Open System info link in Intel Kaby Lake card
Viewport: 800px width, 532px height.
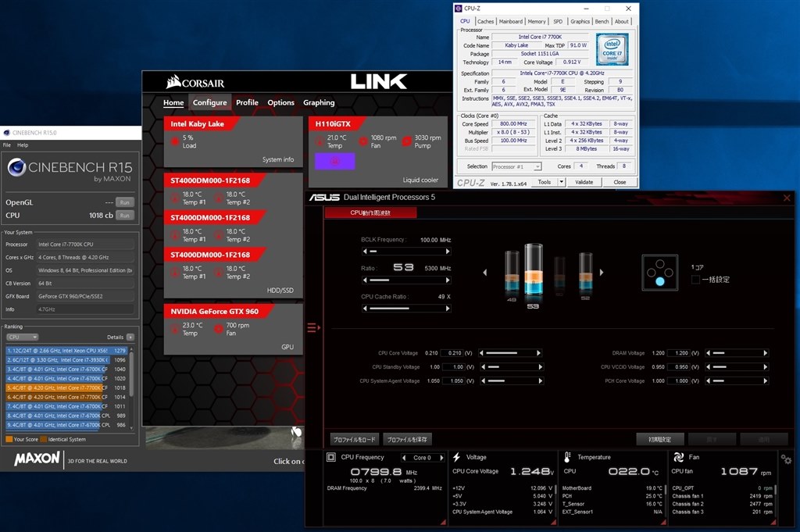pos(278,159)
